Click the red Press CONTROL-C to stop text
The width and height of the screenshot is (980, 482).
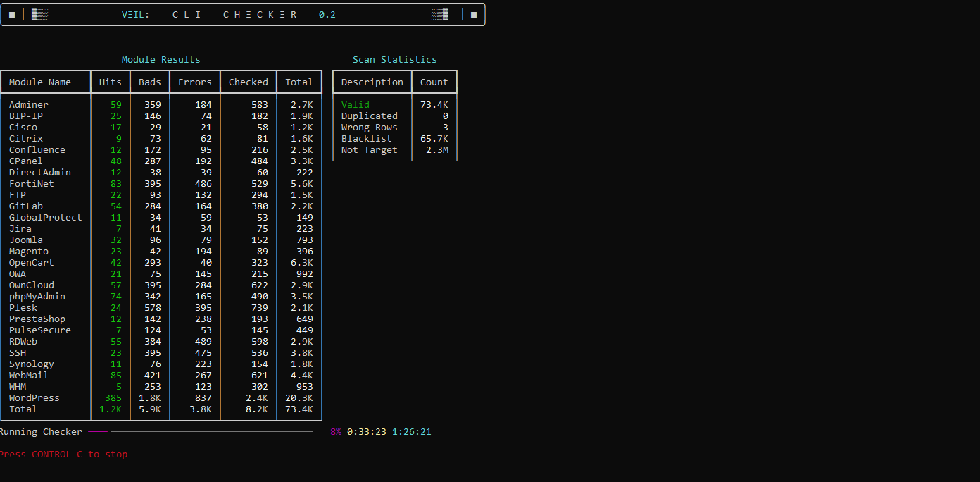63,455
